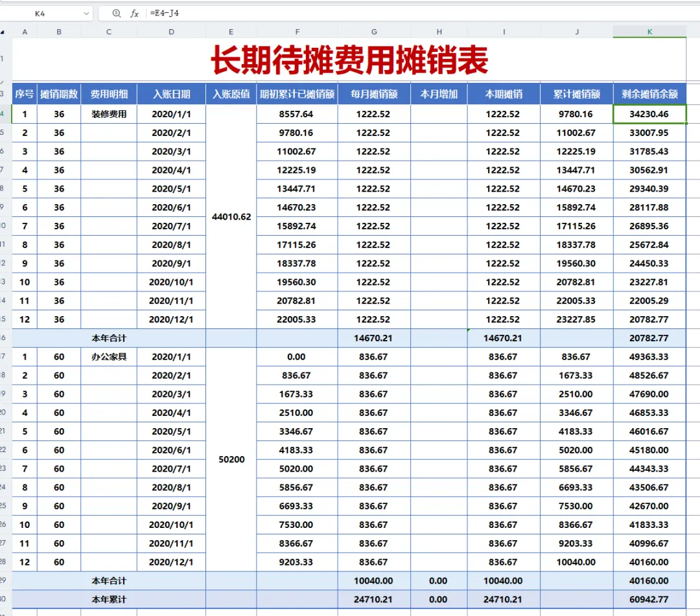Click the 入账日期 header cell
Image resolution: width=700 pixels, height=616 pixels.
pos(171,94)
